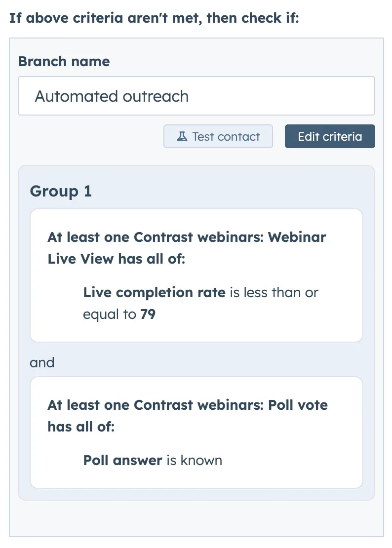Click the Group 1 heading
Viewport: 392px width, 548px height.
pyautogui.click(x=60, y=191)
